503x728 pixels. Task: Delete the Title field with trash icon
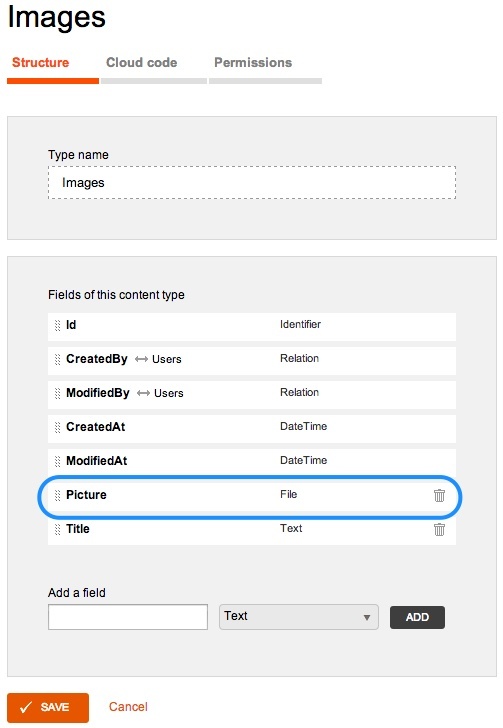(439, 529)
